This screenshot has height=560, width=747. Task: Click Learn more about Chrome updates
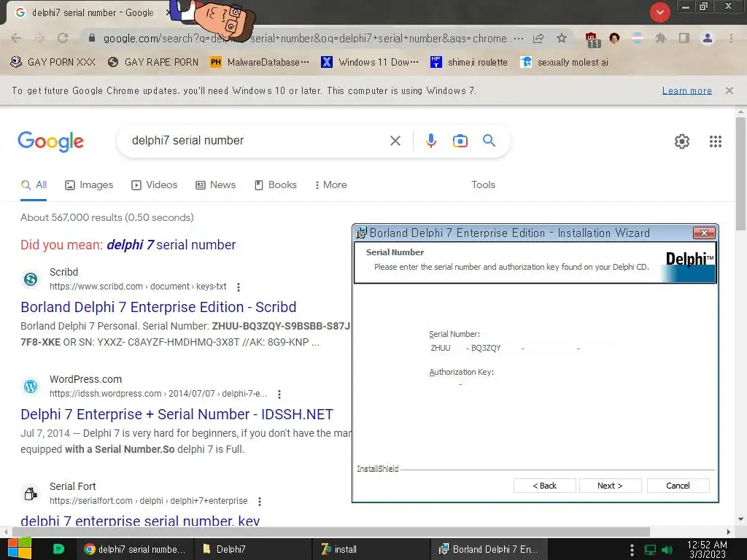(x=686, y=91)
